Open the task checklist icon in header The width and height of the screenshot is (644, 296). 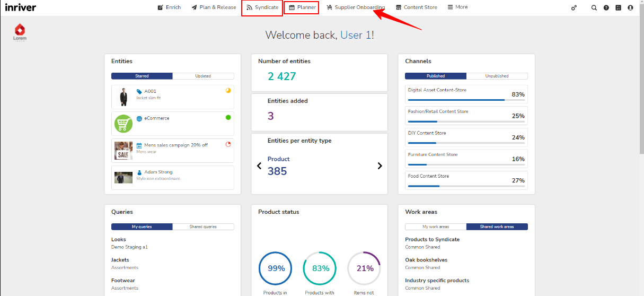click(x=619, y=8)
